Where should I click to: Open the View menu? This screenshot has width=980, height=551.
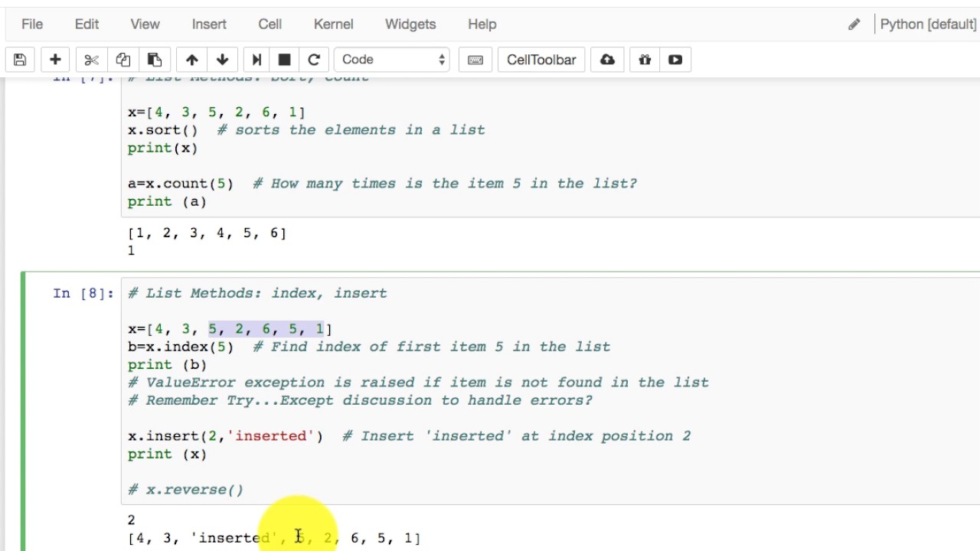click(145, 24)
